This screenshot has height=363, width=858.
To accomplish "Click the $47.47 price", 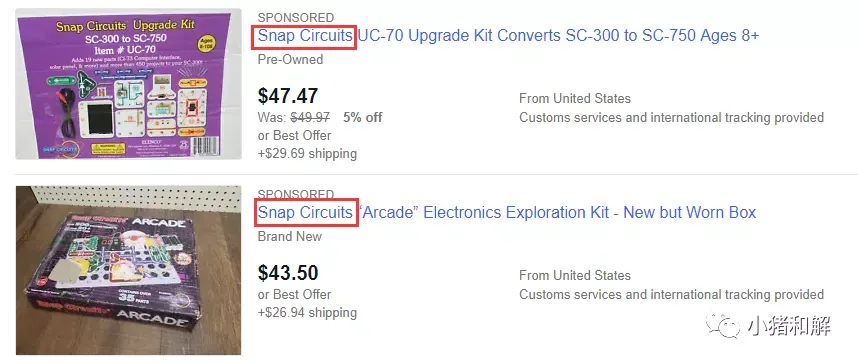I will (288, 96).
